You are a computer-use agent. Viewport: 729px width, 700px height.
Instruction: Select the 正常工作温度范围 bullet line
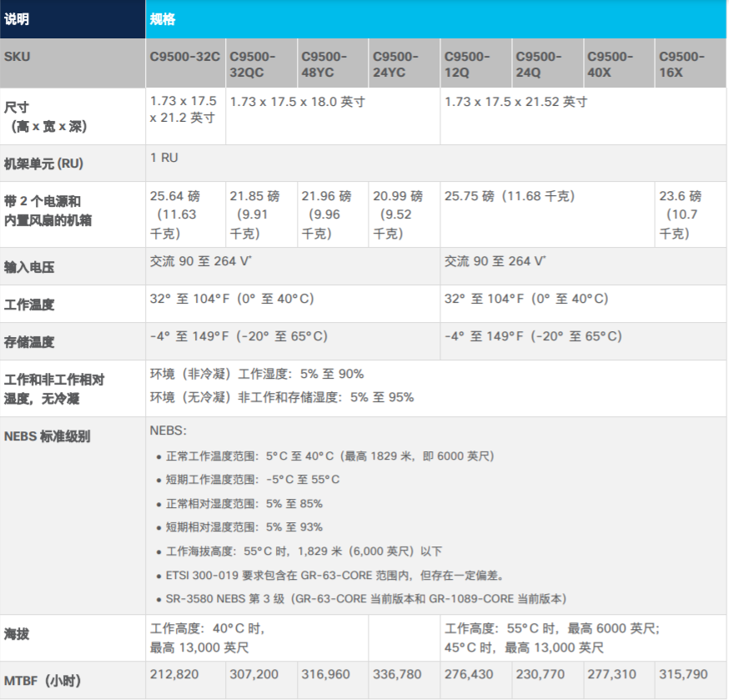pyautogui.click(x=325, y=456)
